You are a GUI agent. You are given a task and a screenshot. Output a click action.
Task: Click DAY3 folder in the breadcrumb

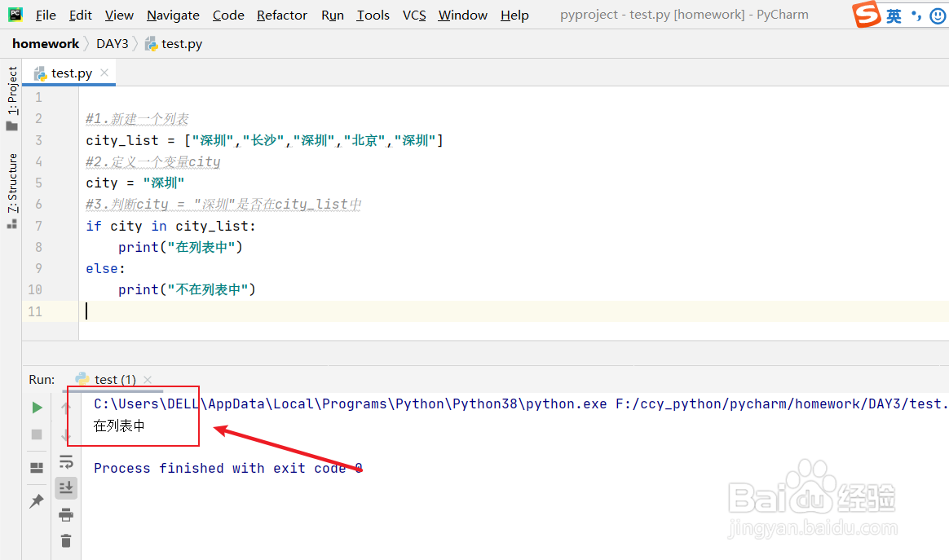coord(113,43)
